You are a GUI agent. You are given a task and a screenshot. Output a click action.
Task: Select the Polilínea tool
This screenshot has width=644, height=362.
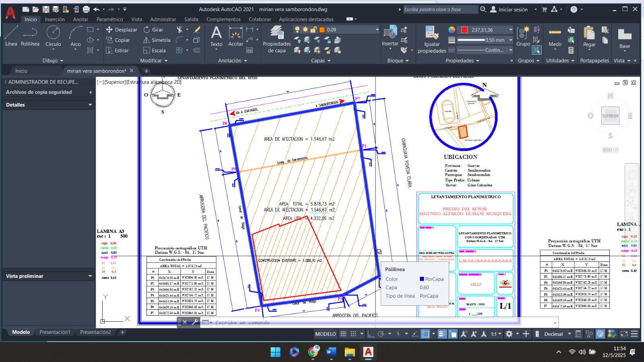(x=30, y=36)
